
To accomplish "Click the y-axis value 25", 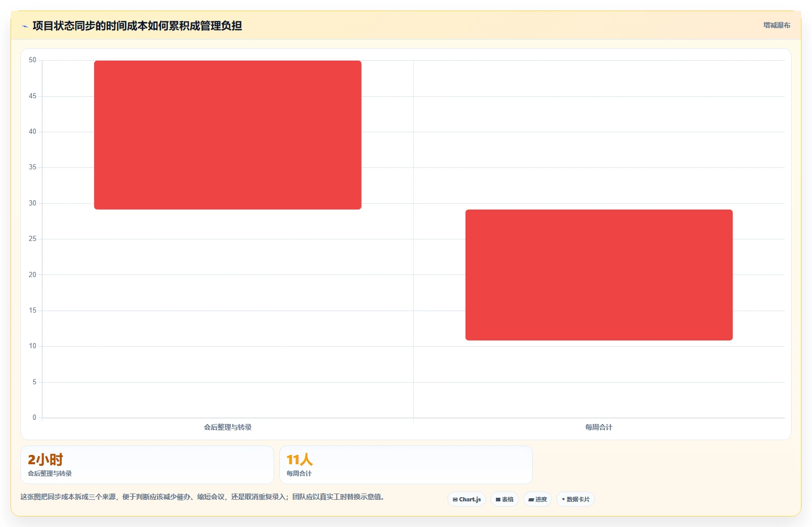I will (x=32, y=239).
